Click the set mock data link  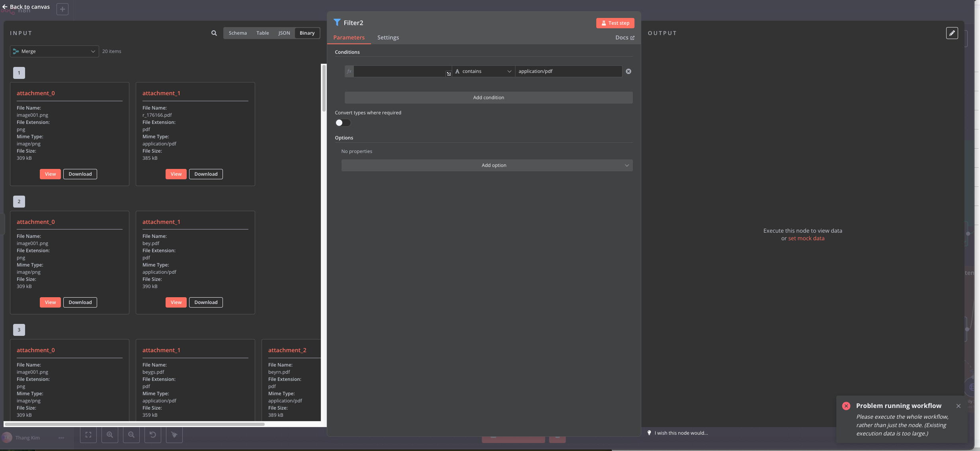(x=806, y=238)
